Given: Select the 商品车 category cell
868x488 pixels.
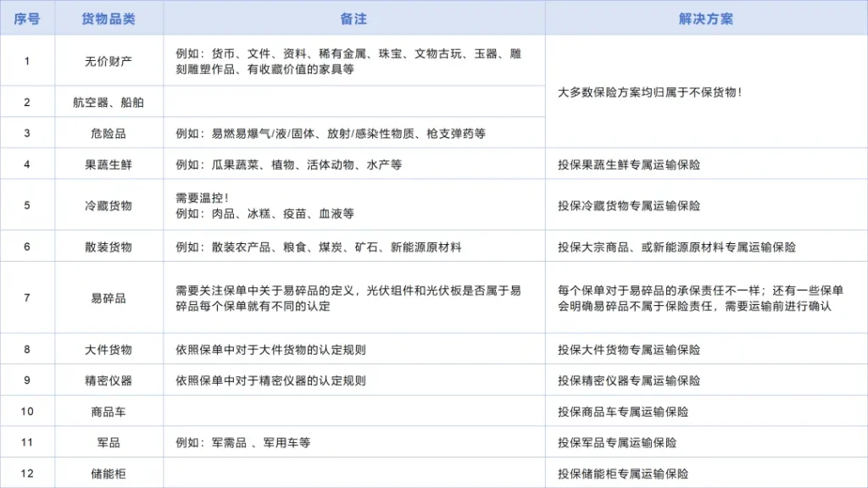Looking at the screenshot, I should point(108,412).
